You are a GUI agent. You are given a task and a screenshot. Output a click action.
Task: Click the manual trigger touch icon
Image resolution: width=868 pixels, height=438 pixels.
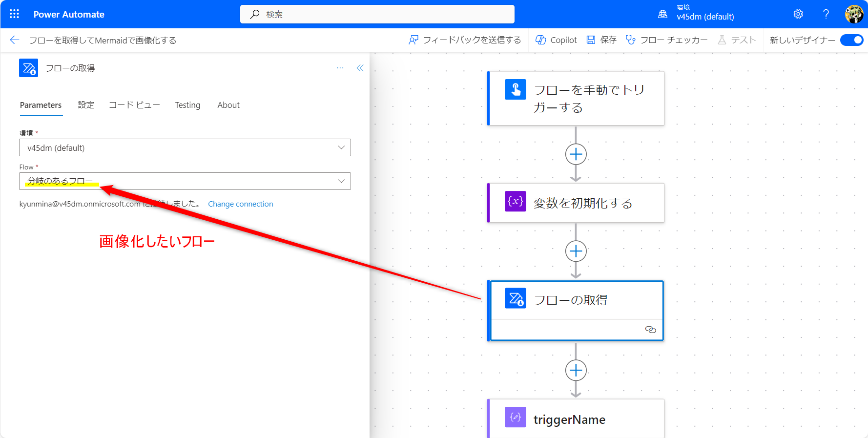516,89
